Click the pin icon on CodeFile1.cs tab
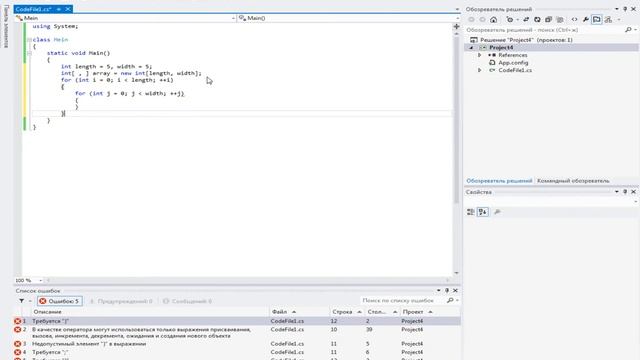This screenshot has width=640, height=360. 59,9
